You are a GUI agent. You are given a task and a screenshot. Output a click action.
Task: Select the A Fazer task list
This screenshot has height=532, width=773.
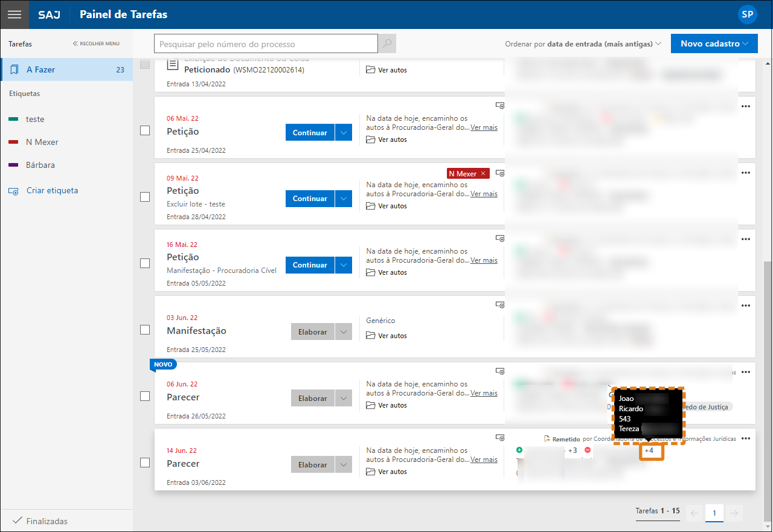coord(66,69)
